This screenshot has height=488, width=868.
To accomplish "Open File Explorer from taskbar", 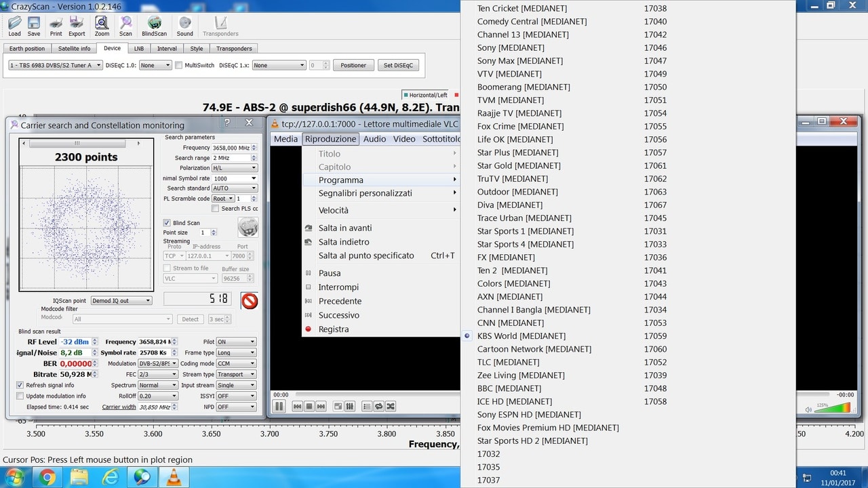I will point(79,477).
